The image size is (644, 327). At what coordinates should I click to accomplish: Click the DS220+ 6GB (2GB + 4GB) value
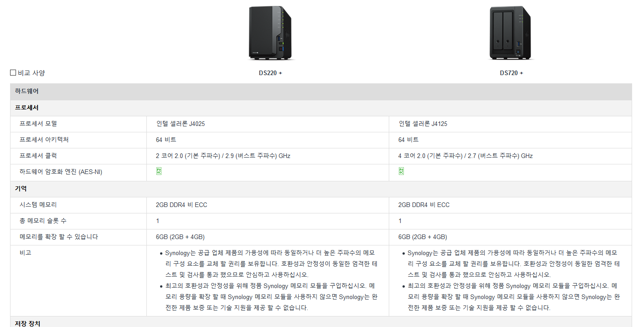tap(180, 237)
